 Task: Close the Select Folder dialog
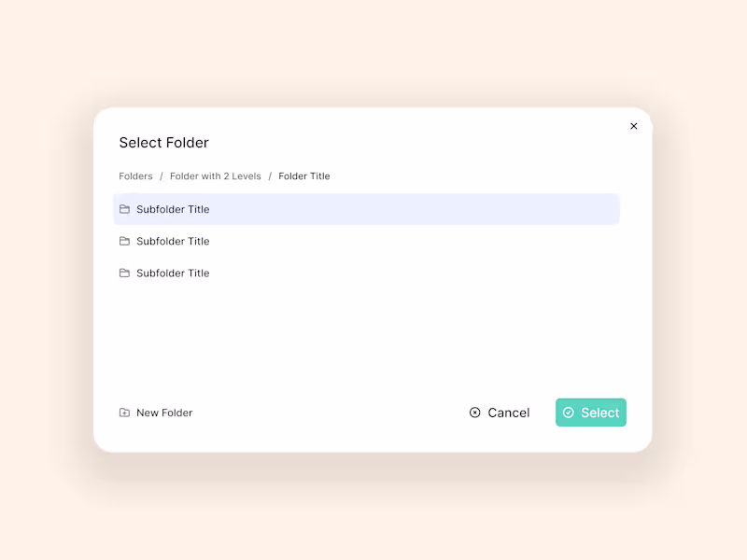(634, 126)
